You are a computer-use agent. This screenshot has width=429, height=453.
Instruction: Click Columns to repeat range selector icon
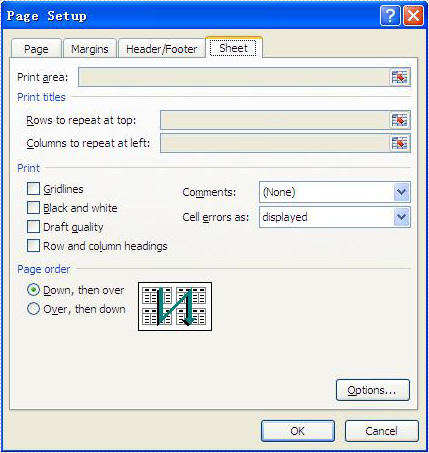coord(399,143)
